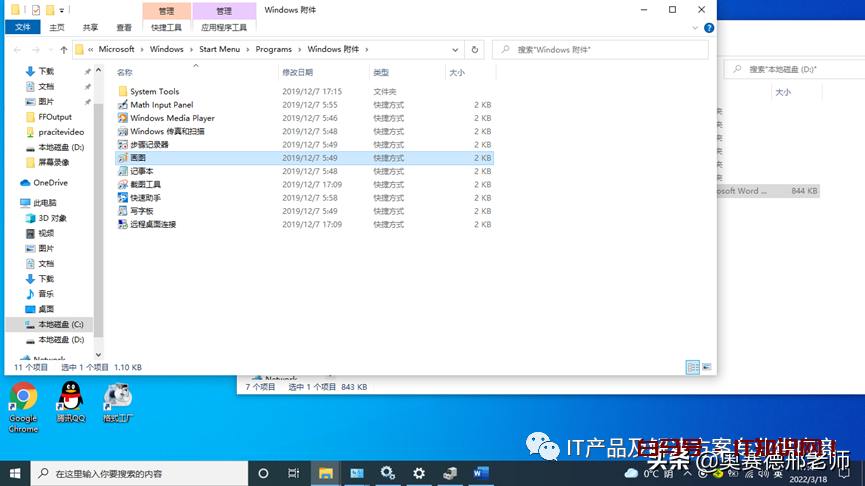Select the Windows Media Player shortcut
865x486 pixels.
[x=172, y=118]
